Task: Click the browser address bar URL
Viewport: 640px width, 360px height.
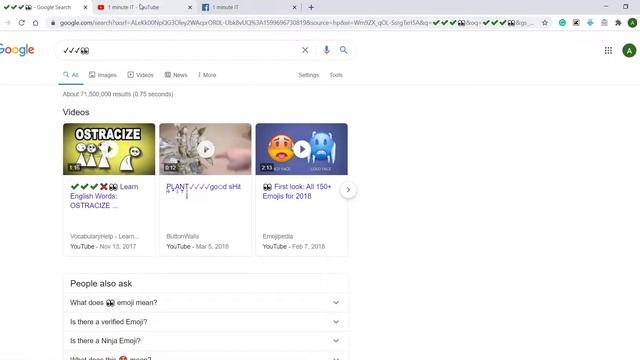Action: [x=296, y=23]
